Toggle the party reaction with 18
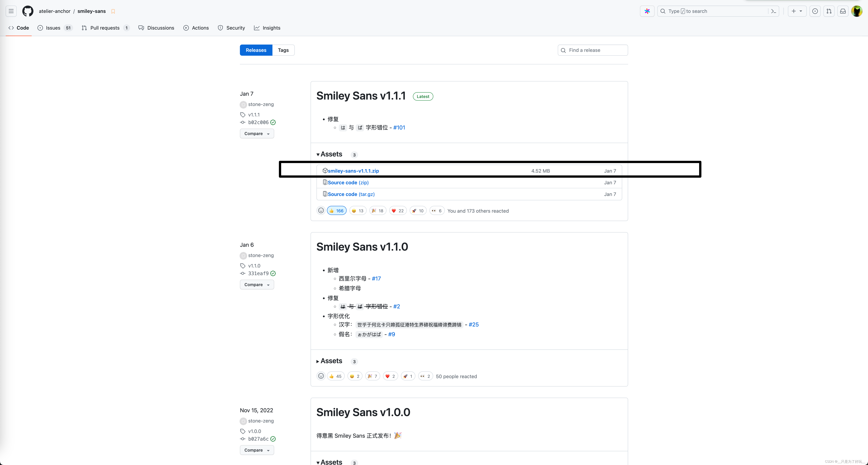The width and height of the screenshot is (868, 465). coord(377,211)
